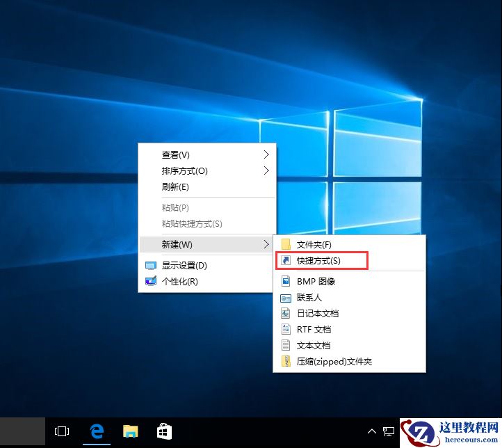This screenshot has height=448, width=502.
Task: Create a new 文本文档 text document
Action: [349, 346]
